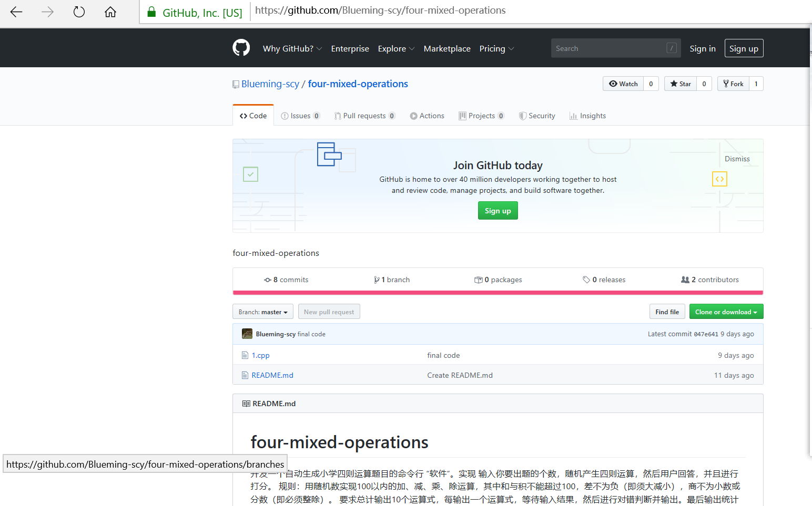This screenshot has height=506, width=812.
Task: Click the New pull request button
Action: (x=329, y=312)
